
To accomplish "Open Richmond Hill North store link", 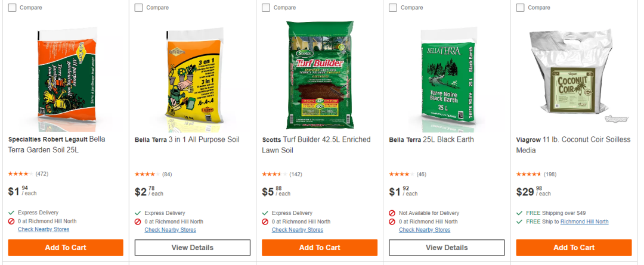I will click(x=584, y=222).
